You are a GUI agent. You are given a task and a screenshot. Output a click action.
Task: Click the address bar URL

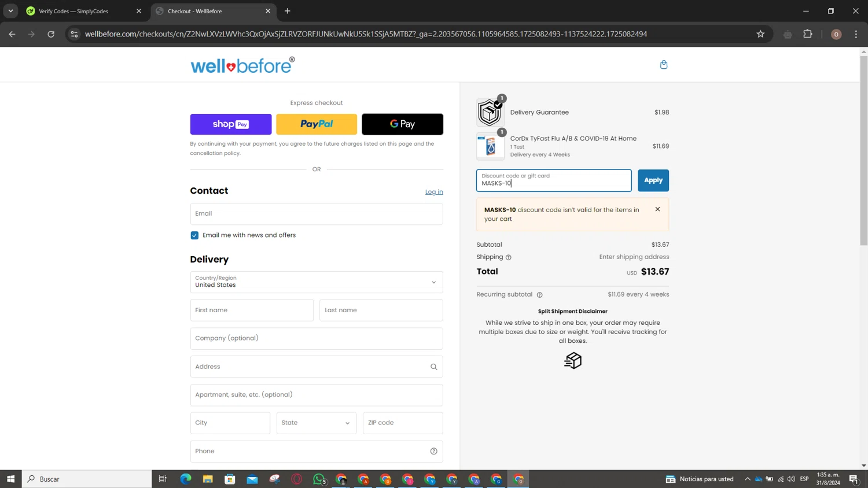point(366,34)
